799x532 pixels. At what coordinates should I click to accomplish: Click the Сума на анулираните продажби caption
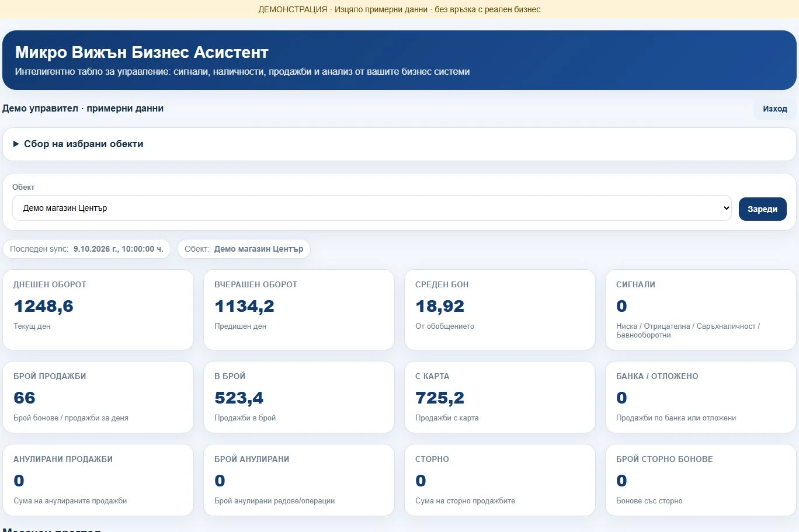(70, 501)
